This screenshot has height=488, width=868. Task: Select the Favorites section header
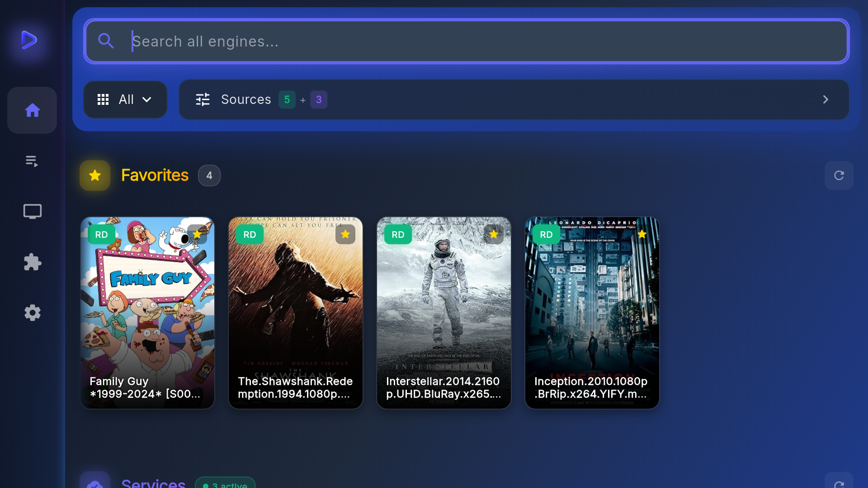pyautogui.click(x=154, y=175)
